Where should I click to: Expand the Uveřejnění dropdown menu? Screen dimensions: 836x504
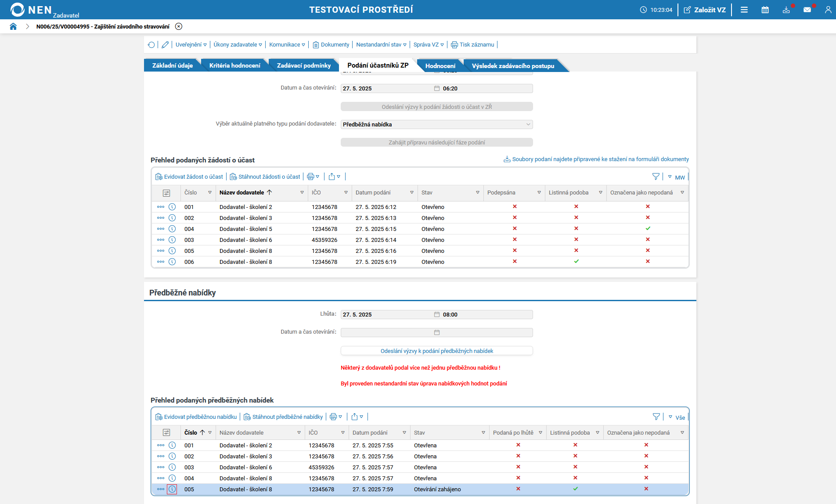click(191, 45)
